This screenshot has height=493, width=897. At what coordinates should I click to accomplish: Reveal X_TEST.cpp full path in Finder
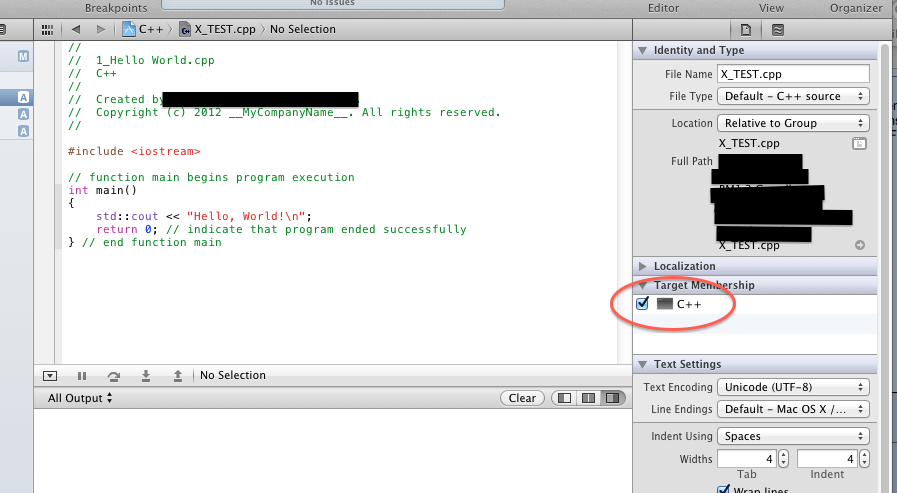tap(859, 245)
